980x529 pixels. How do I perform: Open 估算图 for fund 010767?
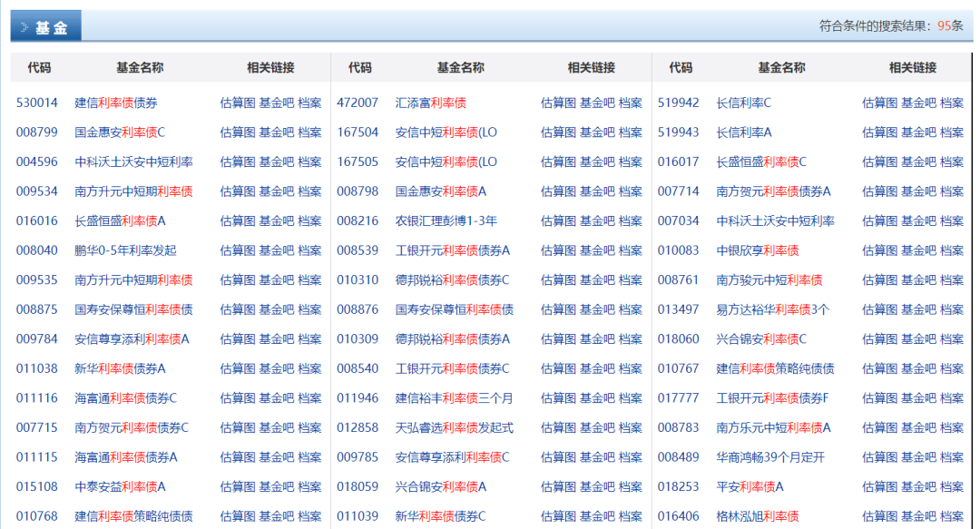(x=879, y=368)
